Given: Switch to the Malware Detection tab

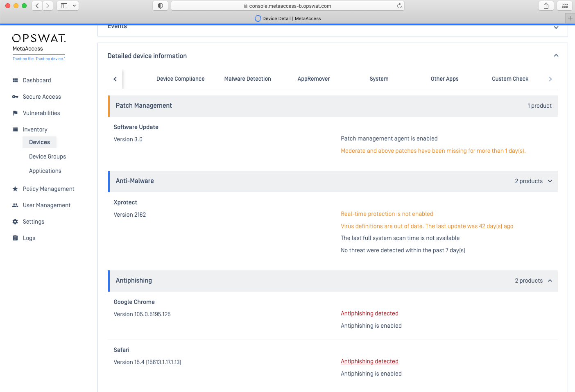Looking at the screenshot, I should click(248, 79).
